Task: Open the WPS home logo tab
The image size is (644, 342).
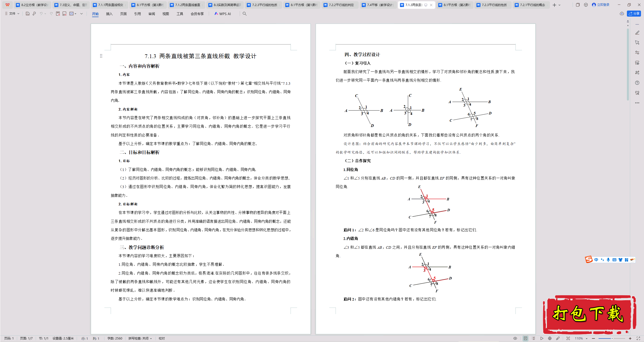Action: (x=8, y=5)
